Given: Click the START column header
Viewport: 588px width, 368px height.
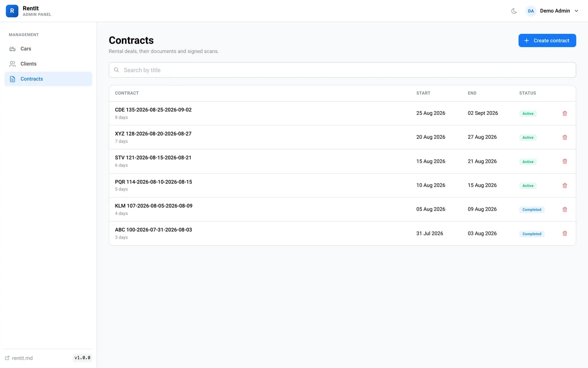Looking at the screenshot, I should pyautogui.click(x=423, y=93).
